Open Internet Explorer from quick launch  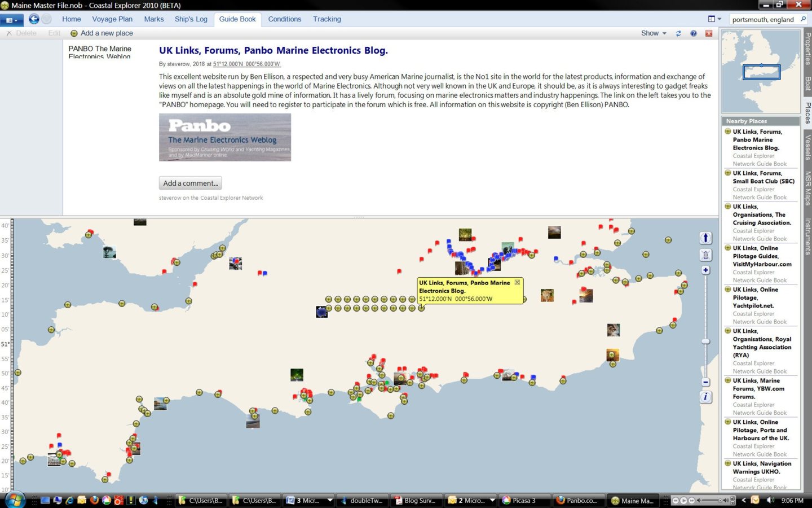click(x=69, y=500)
